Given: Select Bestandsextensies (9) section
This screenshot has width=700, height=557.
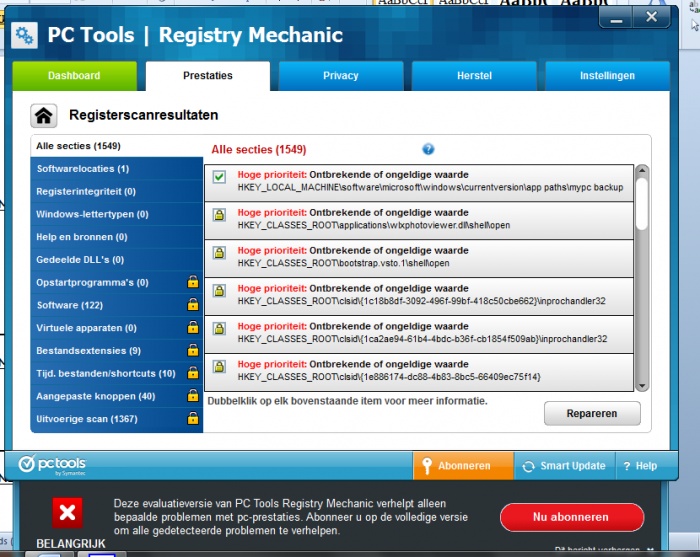Looking at the screenshot, I should (x=117, y=351).
